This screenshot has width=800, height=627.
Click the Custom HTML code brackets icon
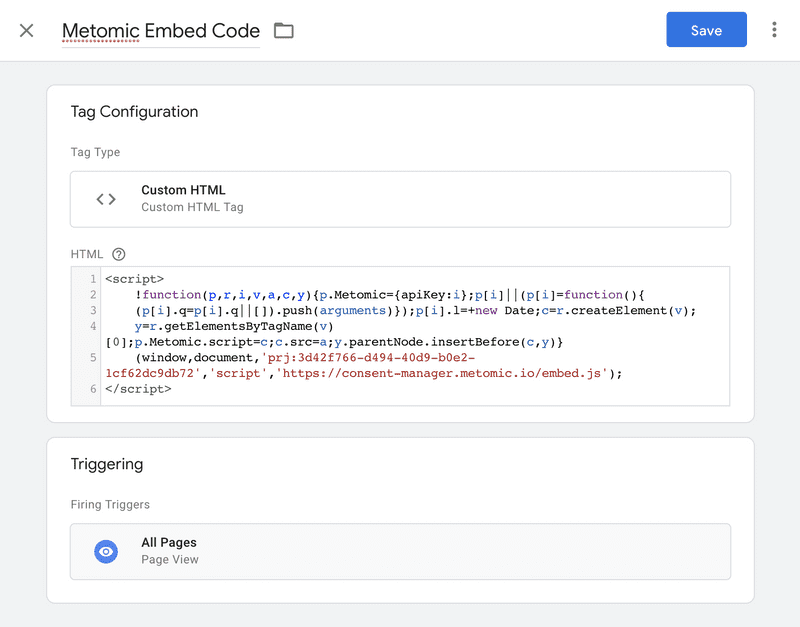[x=106, y=199]
